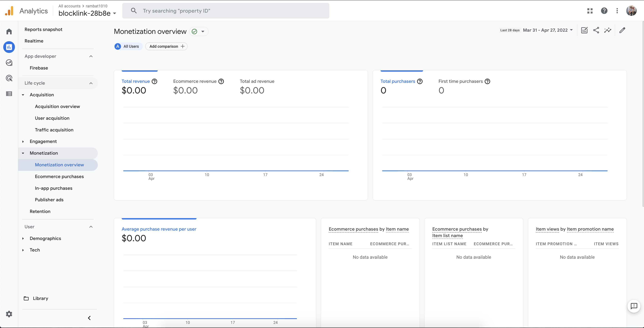The image size is (644, 328).
Task: Open Acquisition overview
Action: [57, 106]
